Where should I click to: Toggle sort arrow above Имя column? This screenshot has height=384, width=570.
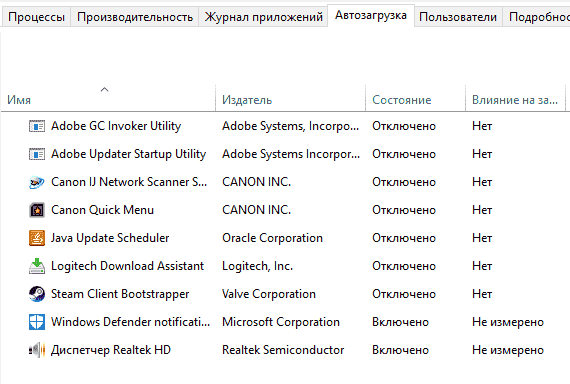click(x=104, y=89)
